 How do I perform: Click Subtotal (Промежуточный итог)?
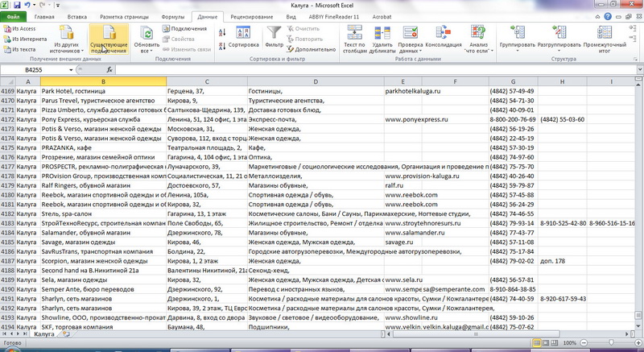pos(605,39)
